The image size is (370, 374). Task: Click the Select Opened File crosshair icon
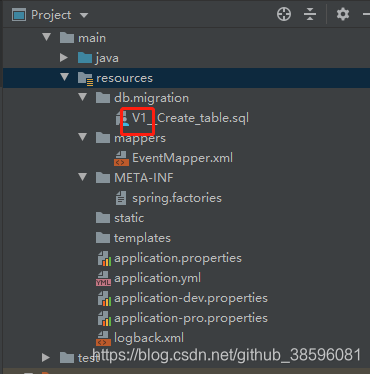284,14
